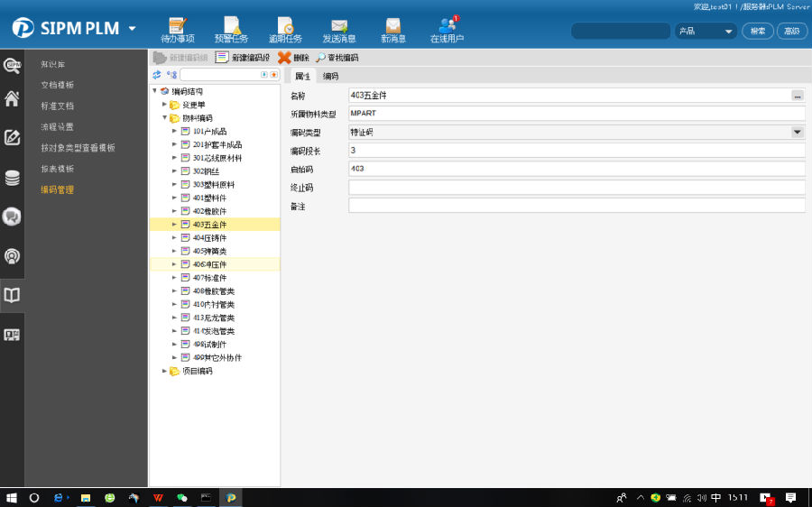View 在线用户 online users
This screenshot has width=812, height=507.
point(447,28)
